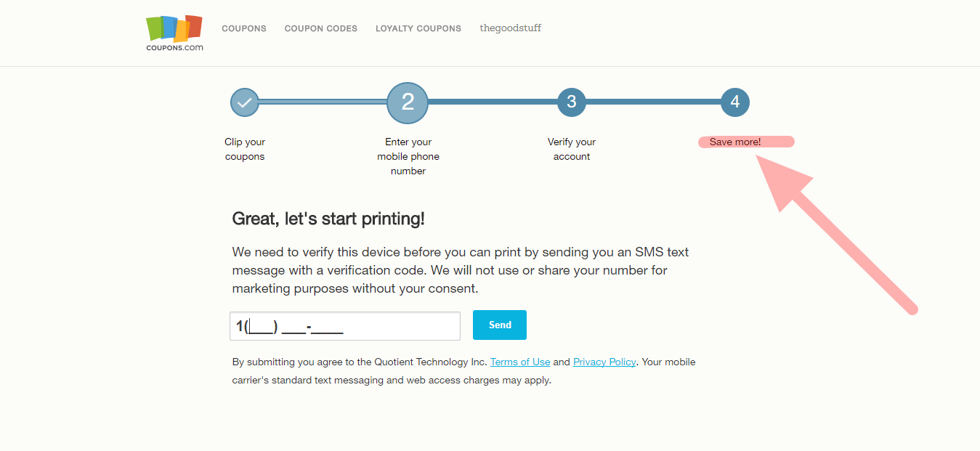Click the 'Verify your account' step label
Image resolution: width=980 pixels, height=451 pixels.
(x=572, y=149)
